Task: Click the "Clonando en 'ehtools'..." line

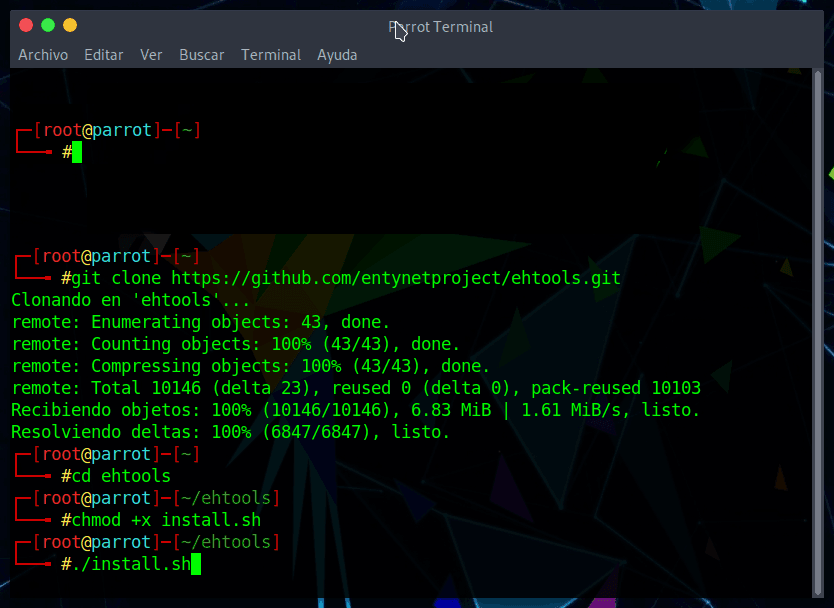Action: click(x=130, y=300)
